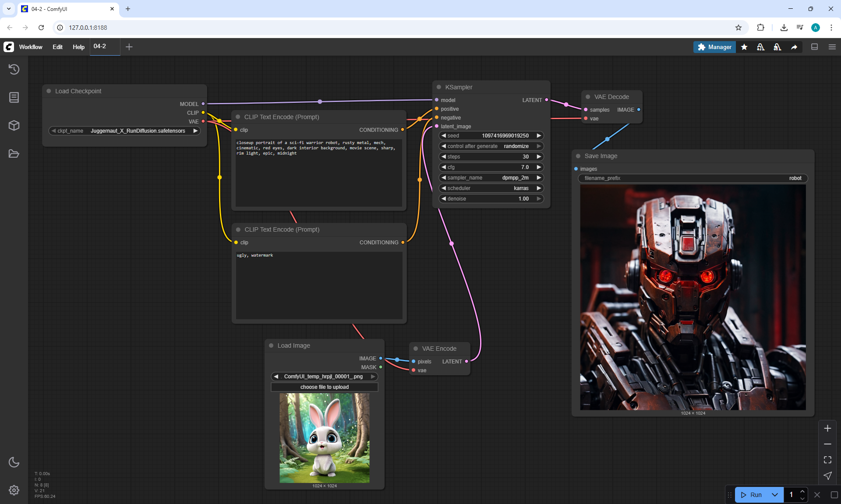Open the workflows folder sidebar icon
The height and width of the screenshot is (504, 841).
(14, 154)
